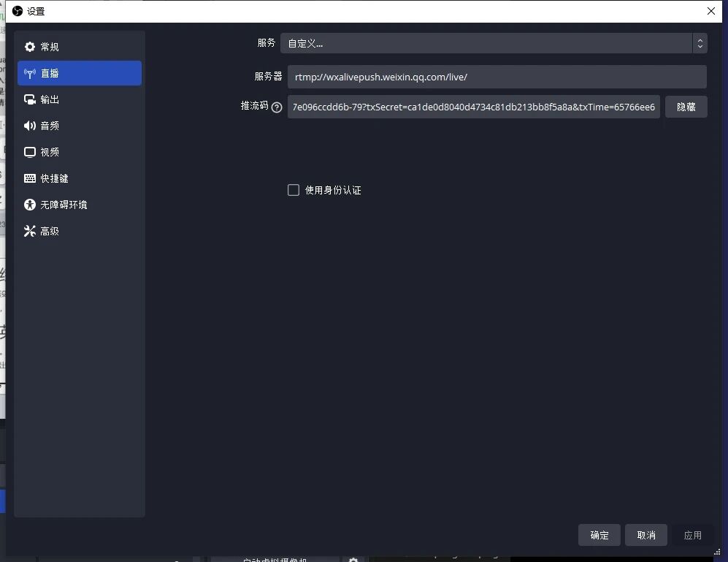The height and width of the screenshot is (562, 728).
Task: Click the 服务 dropdown stepper arrows
Action: click(700, 43)
